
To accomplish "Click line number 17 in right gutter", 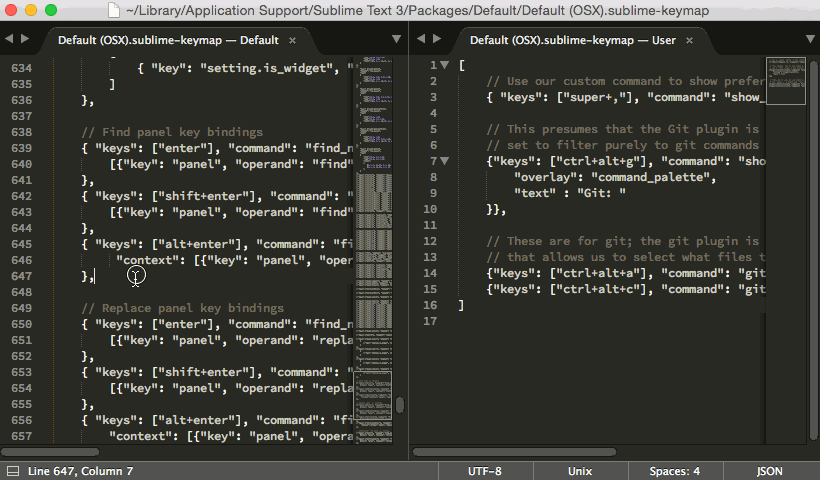I will [x=430, y=321].
